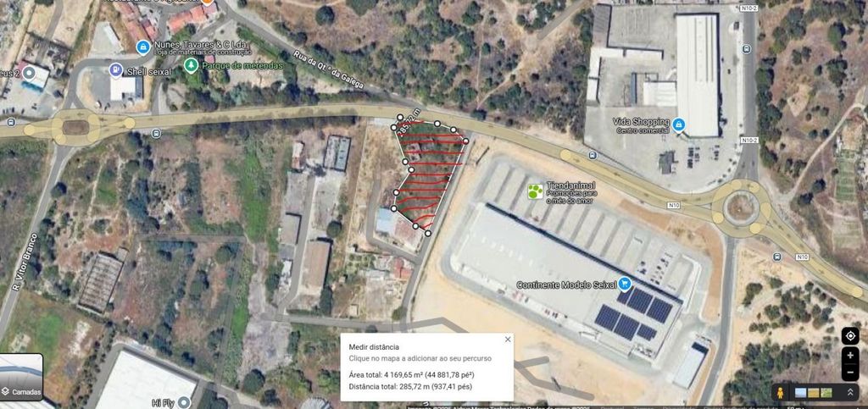
Task: Click the first blue imagery thumbnail
Action: [x=800, y=392]
